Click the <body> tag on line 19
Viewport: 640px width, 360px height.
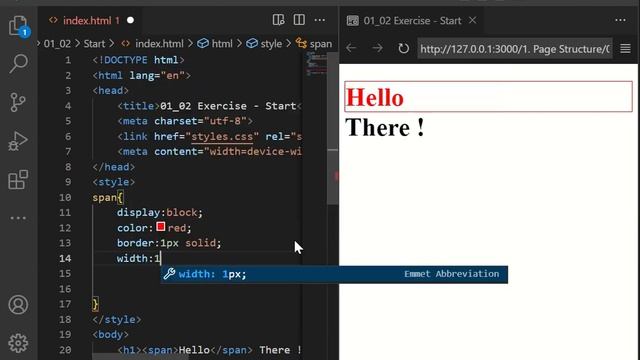pos(111,335)
